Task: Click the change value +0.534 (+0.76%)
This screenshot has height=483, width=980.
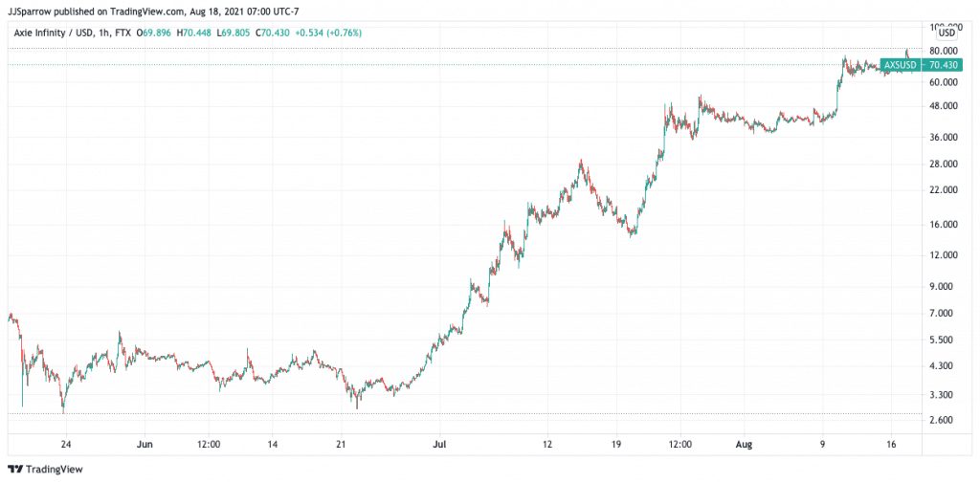Action: [327, 33]
